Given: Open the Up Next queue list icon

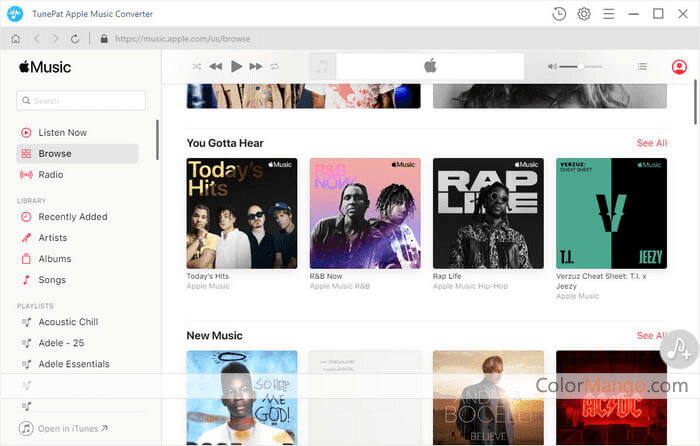Looking at the screenshot, I should pyautogui.click(x=642, y=67).
